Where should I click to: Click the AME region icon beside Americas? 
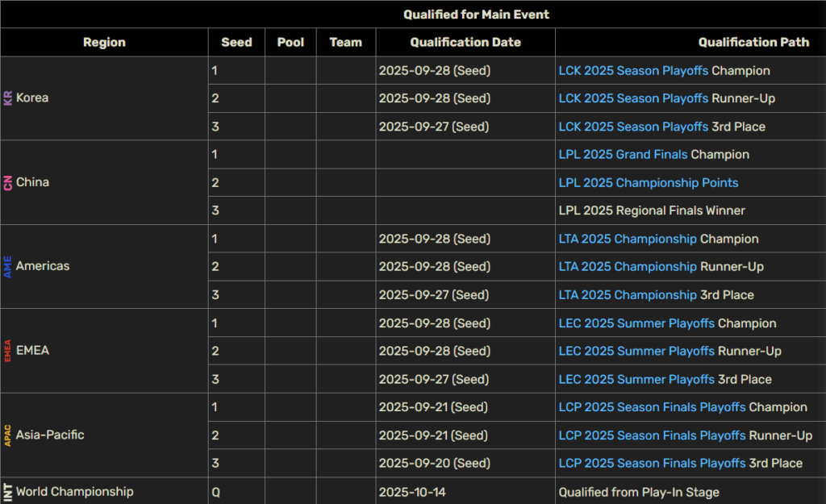click(x=8, y=266)
